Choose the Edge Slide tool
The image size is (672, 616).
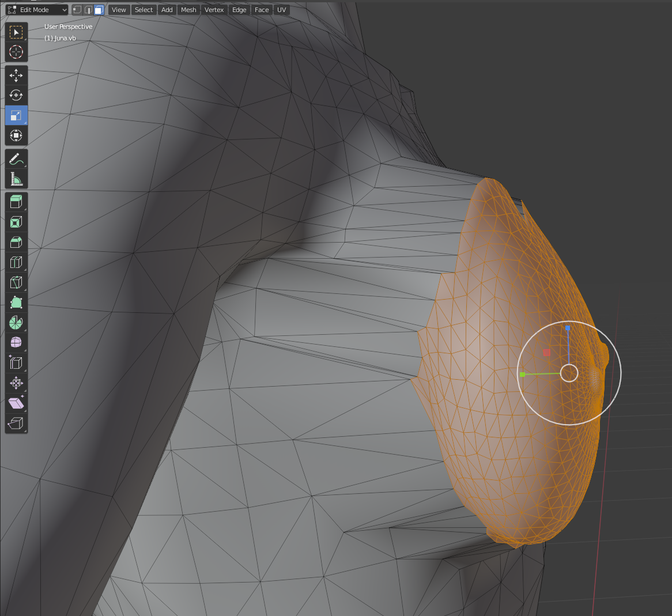(x=16, y=363)
